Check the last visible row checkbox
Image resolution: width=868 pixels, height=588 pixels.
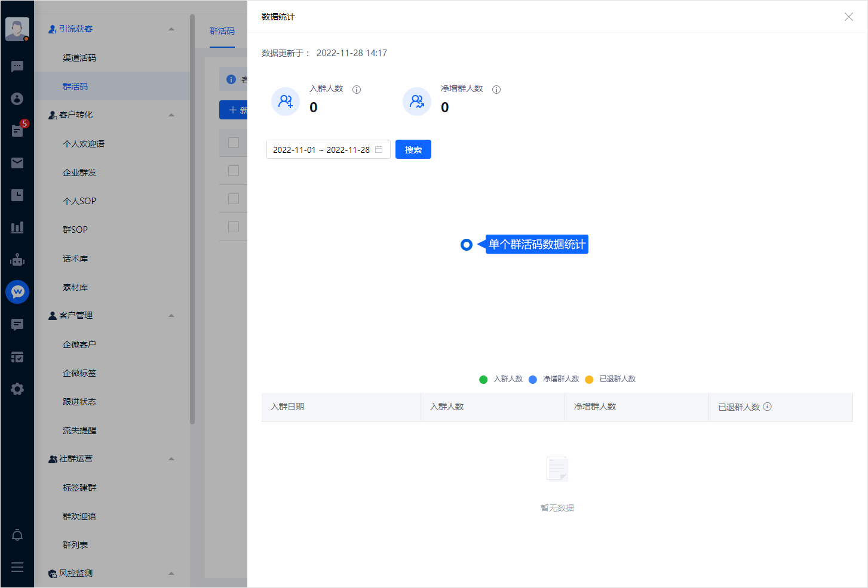pos(234,227)
